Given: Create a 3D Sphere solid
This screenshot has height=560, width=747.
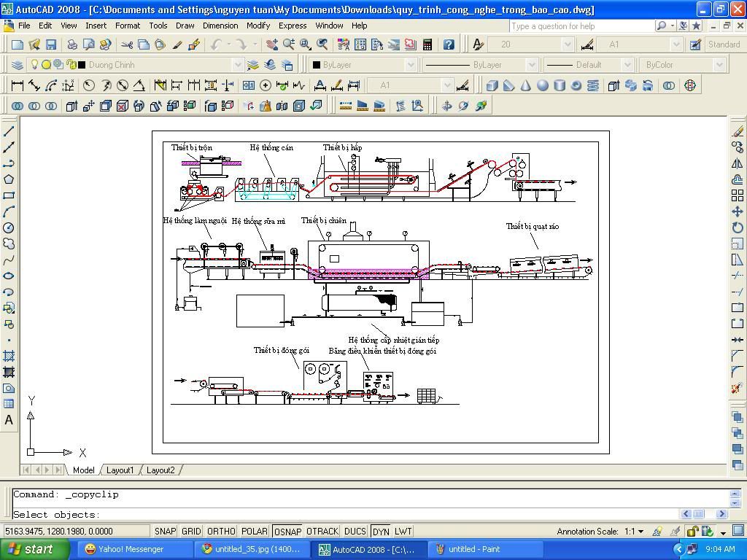Looking at the screenshot, I should pos(543,86).
